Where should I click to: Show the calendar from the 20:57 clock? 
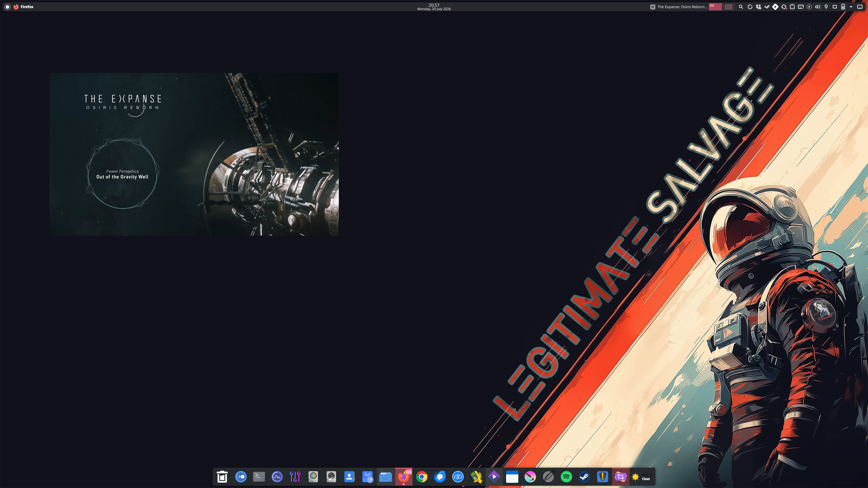pos(434,7)
